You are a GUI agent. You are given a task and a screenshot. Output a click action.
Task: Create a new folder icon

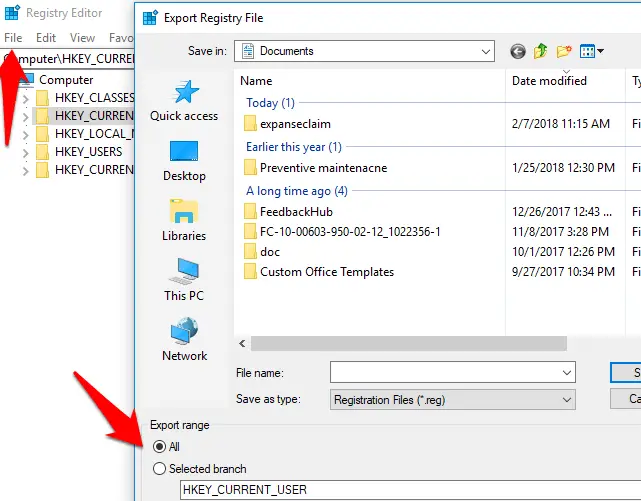pyautogui.click(x=564, y=51)
